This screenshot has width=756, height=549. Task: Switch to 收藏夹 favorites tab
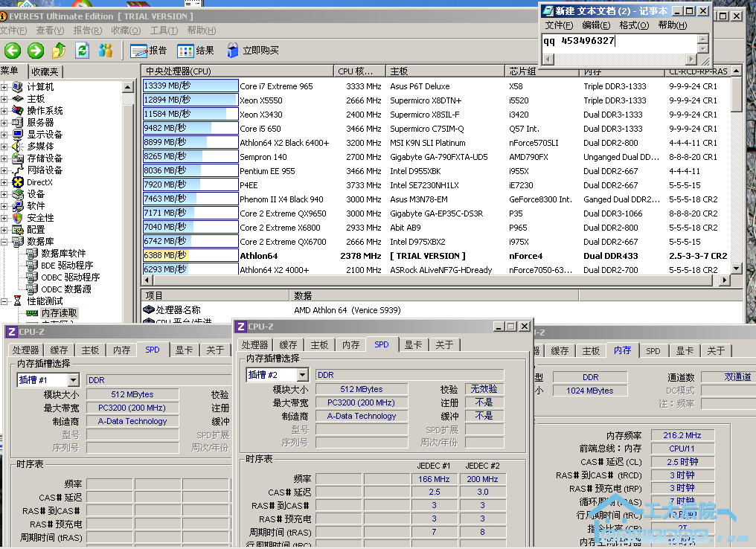[45, 72]
